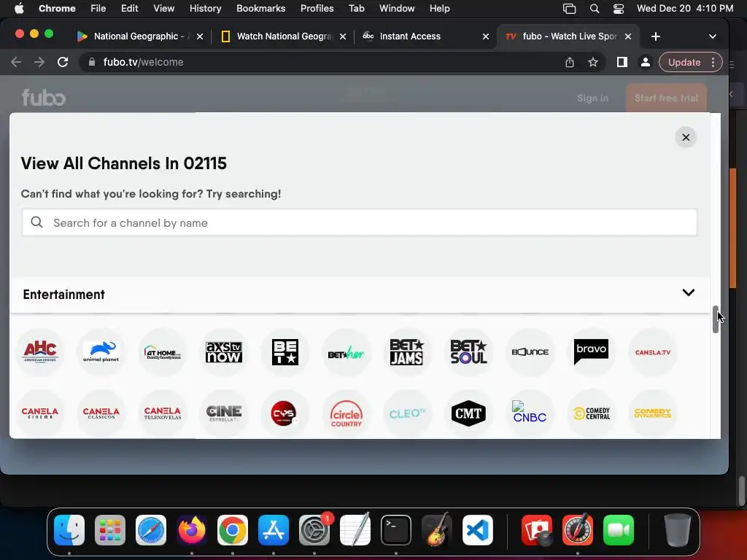Open the fubo logo home link
This screenshot has width=747, height=560.
43,98
